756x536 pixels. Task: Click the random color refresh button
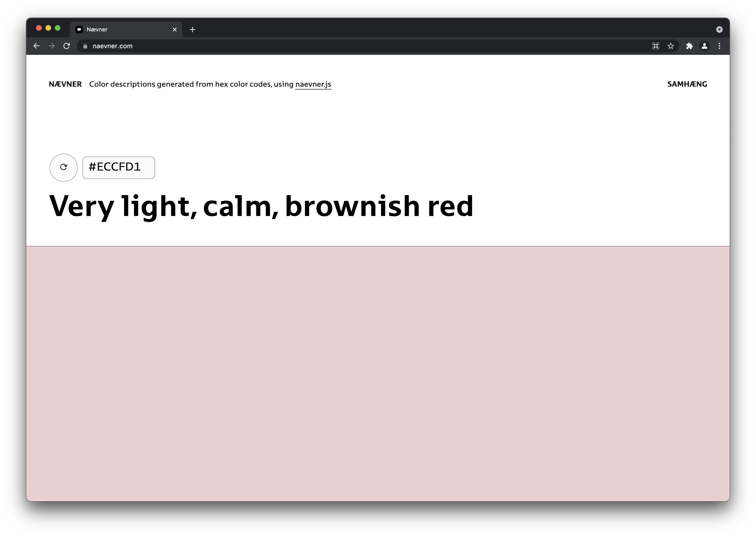(x=64, y=168)
